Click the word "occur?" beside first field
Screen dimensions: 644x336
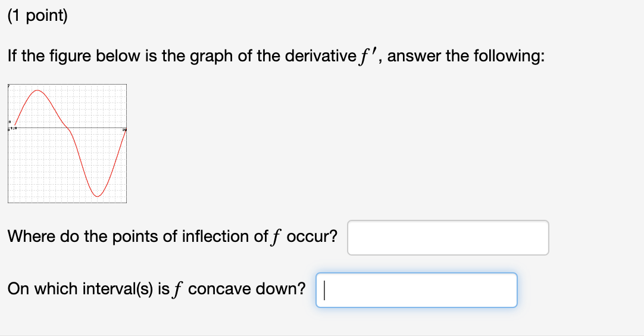(x=312, y=237)
